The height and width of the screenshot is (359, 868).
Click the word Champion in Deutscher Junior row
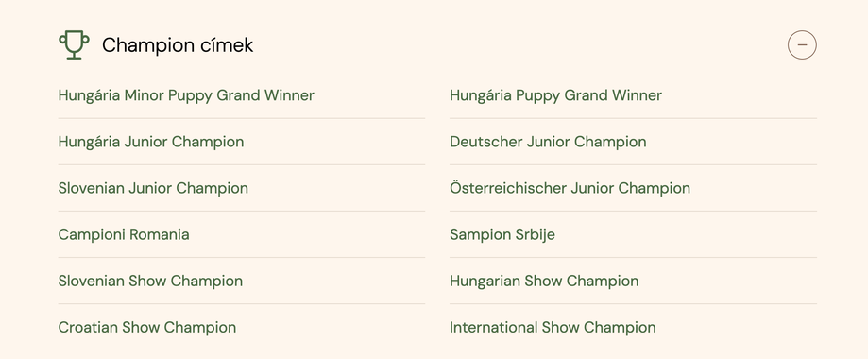tap(610, 142)
